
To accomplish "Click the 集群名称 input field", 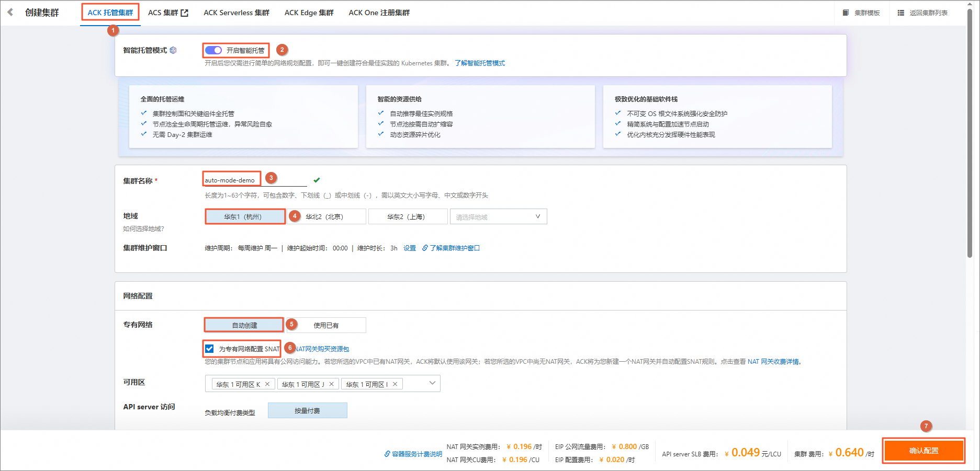I will coord(255,180).
